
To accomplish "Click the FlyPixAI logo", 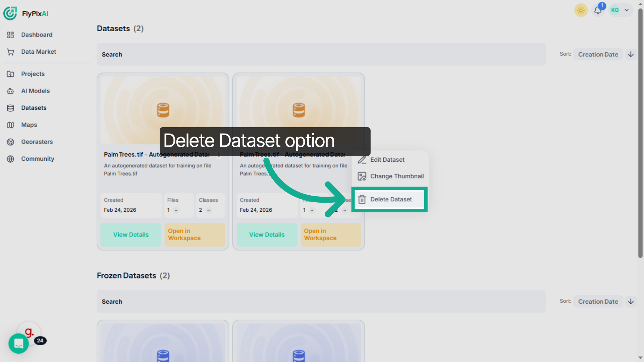I will point(26,13).
